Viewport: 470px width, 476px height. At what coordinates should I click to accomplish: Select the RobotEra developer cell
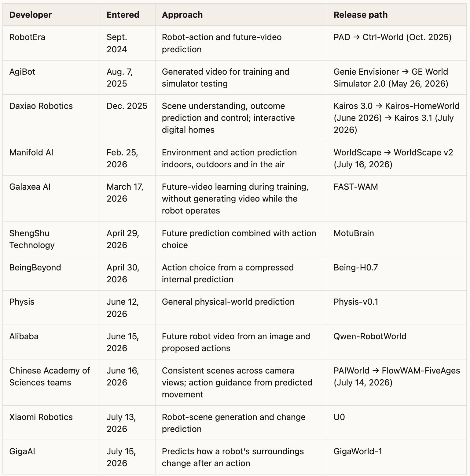click(51, 43)
